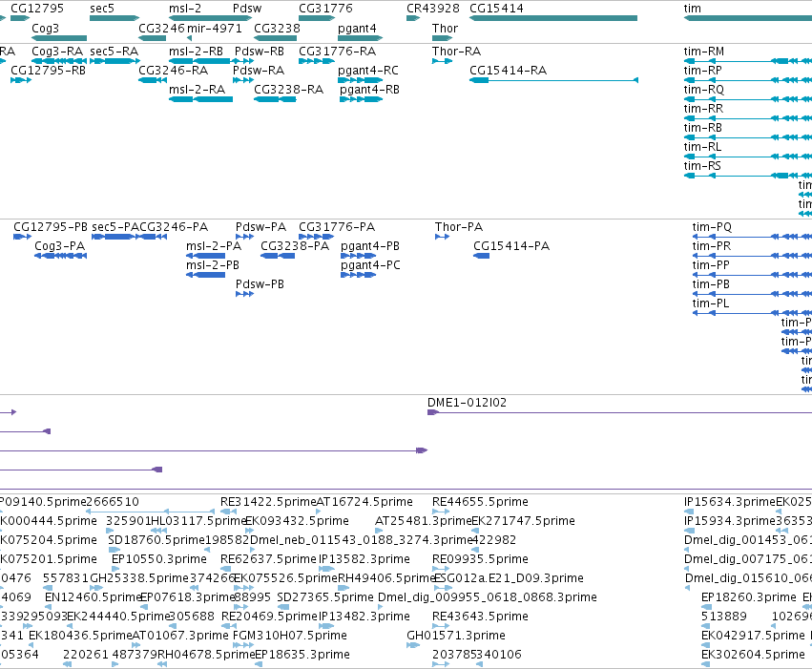Image resolution: width=812 pixels, height=669 pixels.
Task: Select the msl-2-RB transcript
Action: point(199,61)
